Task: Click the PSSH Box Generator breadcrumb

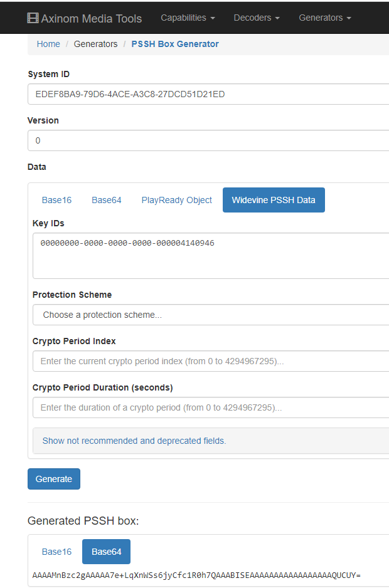Action: pos(175,44)
